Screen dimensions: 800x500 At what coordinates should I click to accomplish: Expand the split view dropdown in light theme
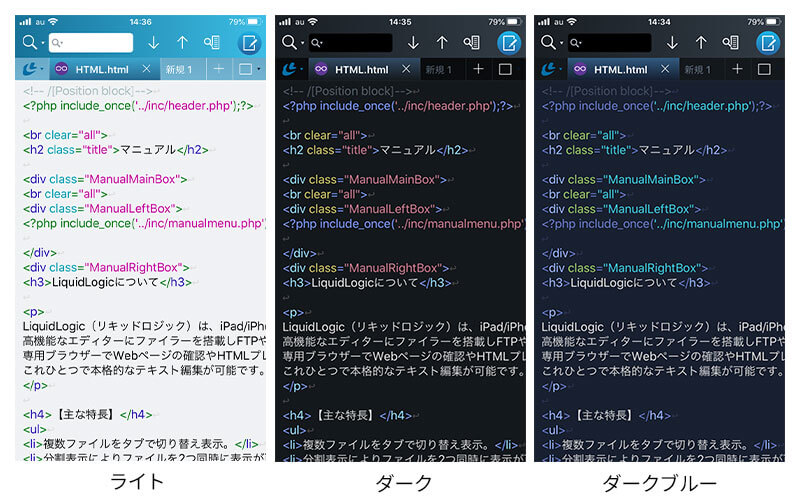(258, 70)
